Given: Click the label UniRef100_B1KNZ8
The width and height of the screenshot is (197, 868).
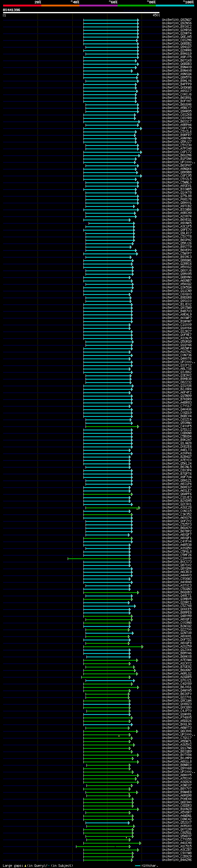Looking at the screenshot, I should tap(177, 809).
